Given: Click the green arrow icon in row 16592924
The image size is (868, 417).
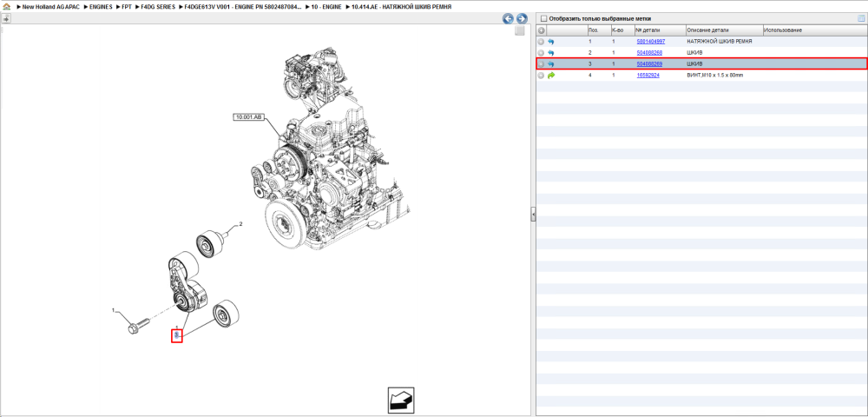Looking at the screenshot, I should point(551,75).
